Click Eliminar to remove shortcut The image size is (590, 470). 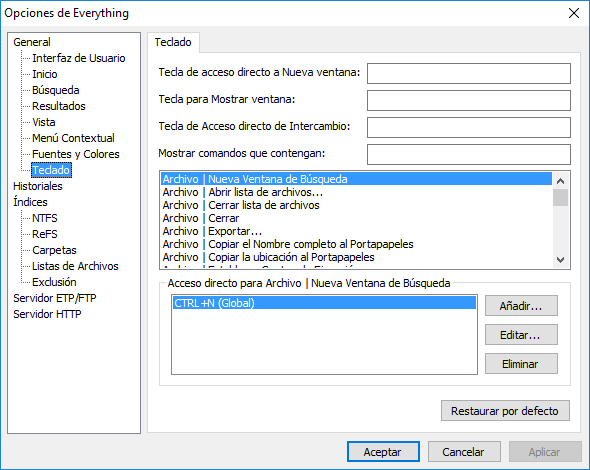[521, 364]
